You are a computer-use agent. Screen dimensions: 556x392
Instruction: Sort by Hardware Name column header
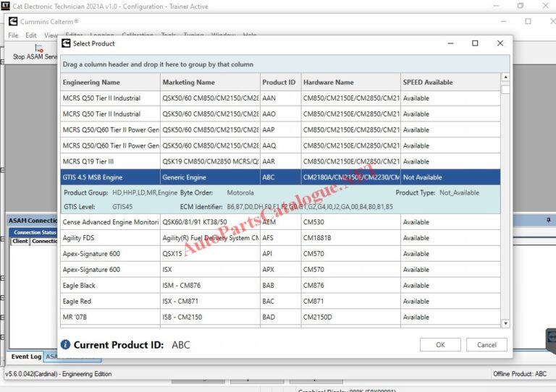tap(350, 82)
